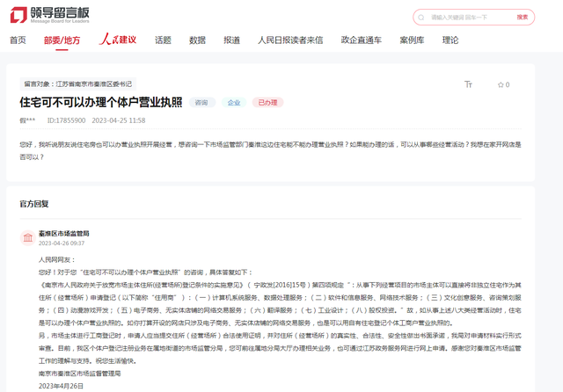Star this post using favorite icon

[x=501, y=85]
